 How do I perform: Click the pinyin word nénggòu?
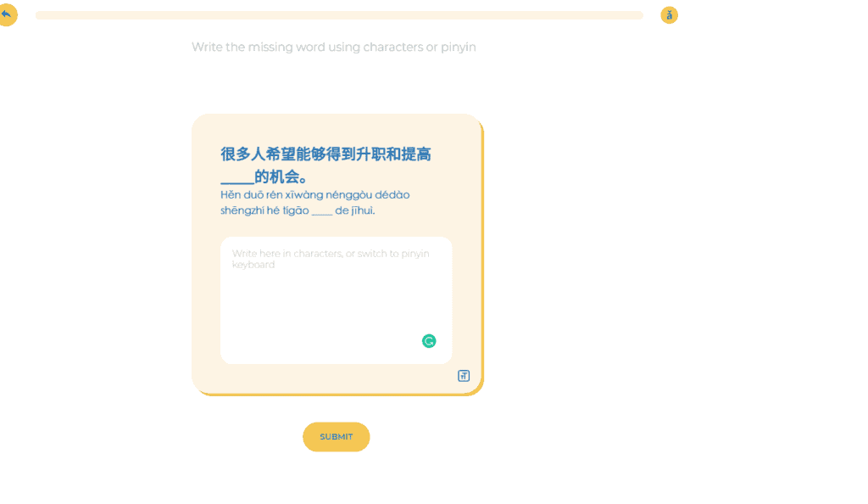point(348,195)
